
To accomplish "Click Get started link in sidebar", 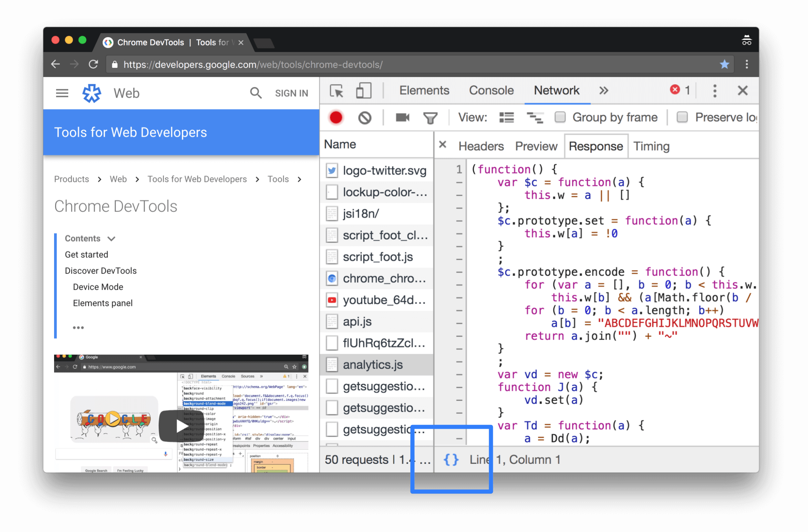I will (86, 254).
